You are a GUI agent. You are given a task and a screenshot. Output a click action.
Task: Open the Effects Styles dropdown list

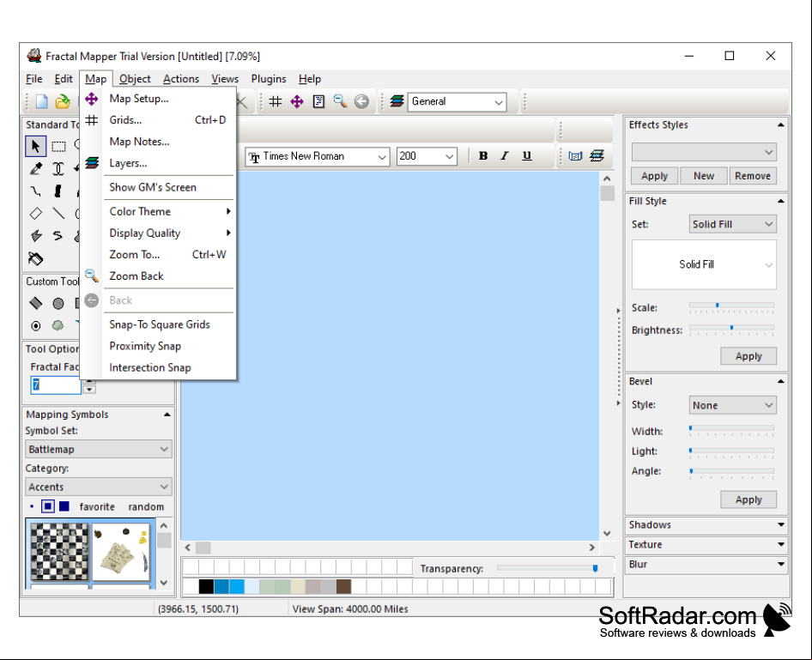point(704,152)
